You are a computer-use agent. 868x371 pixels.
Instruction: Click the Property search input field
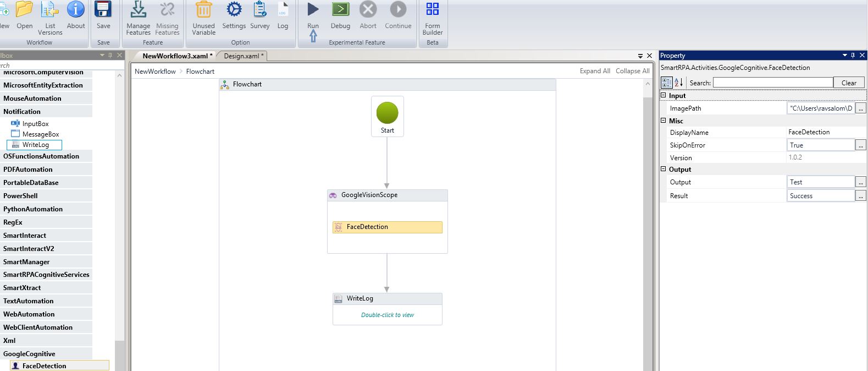point(772,83)
